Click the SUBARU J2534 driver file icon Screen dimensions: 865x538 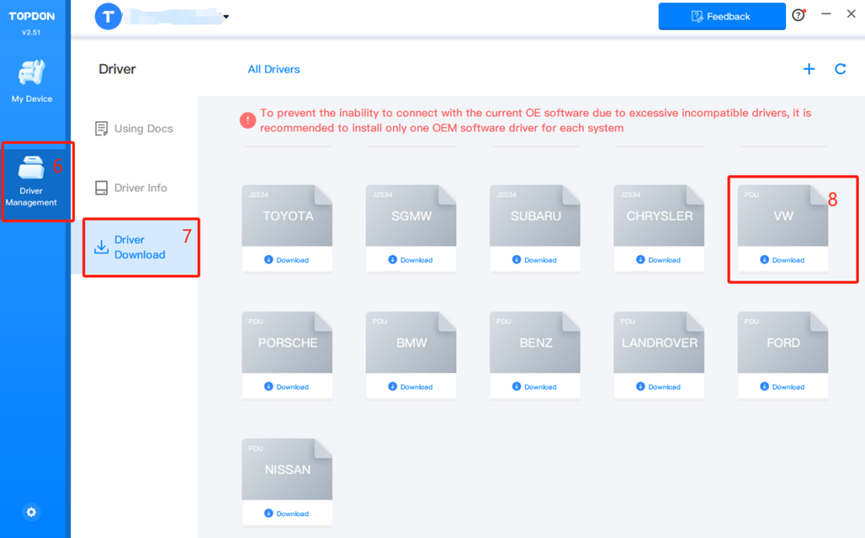click(x=535, y=215)
